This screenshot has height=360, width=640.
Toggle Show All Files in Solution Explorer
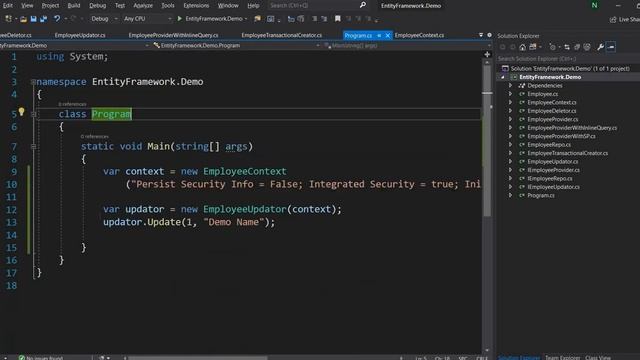587,47
